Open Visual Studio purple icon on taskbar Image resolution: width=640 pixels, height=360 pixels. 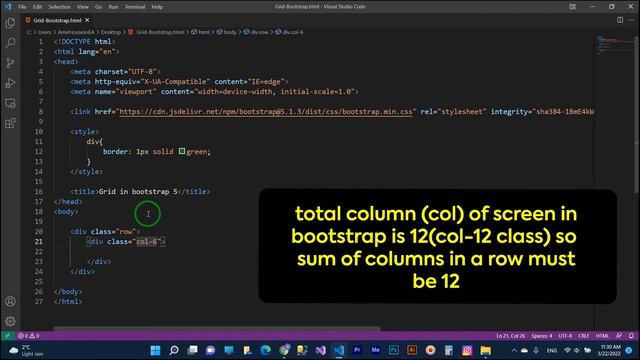pyautogui.click(x=320, y=350)
